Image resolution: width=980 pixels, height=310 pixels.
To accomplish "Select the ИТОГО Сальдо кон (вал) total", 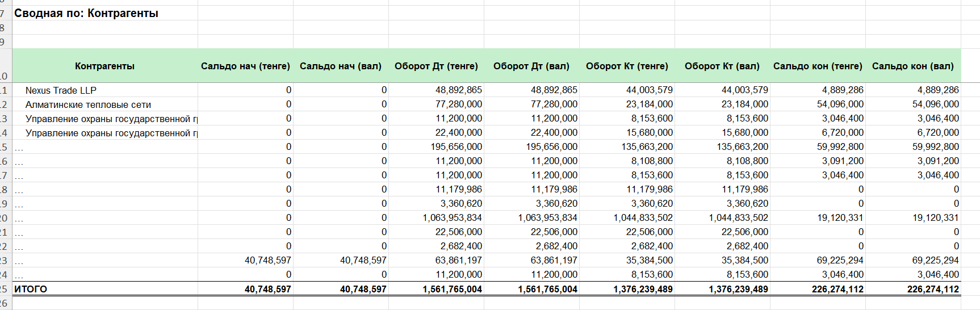I will 933,289.
